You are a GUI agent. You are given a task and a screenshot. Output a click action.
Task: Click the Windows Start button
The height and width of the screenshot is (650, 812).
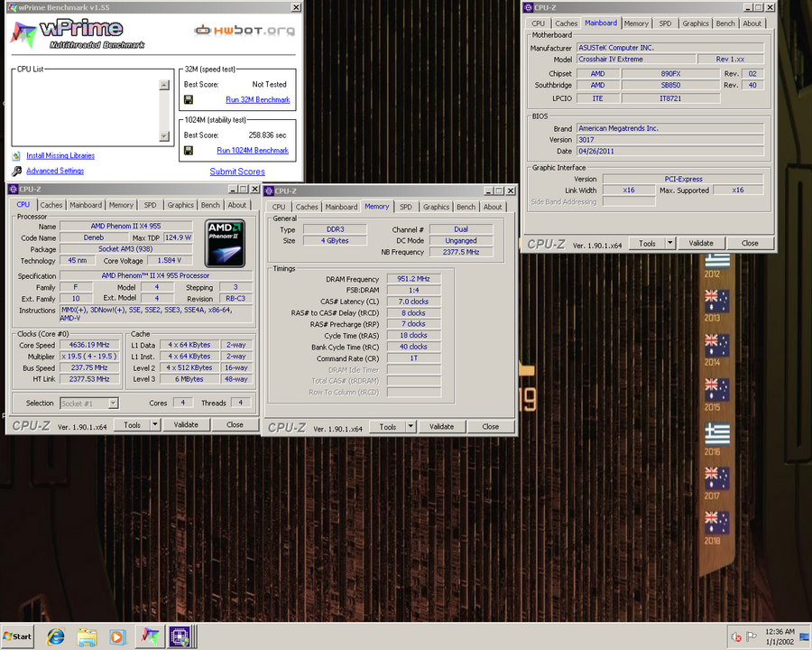click(18, 636)
